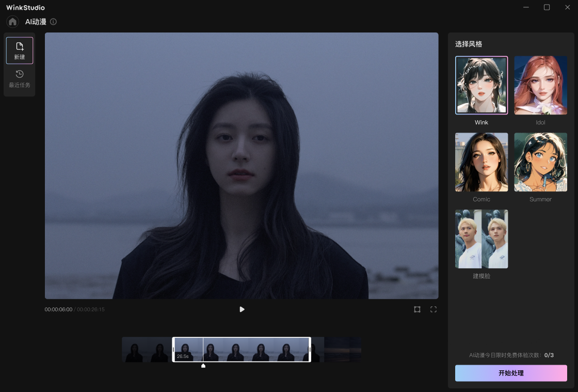
Task: Enable the Summer style option
Action: (x=540, y=162)
